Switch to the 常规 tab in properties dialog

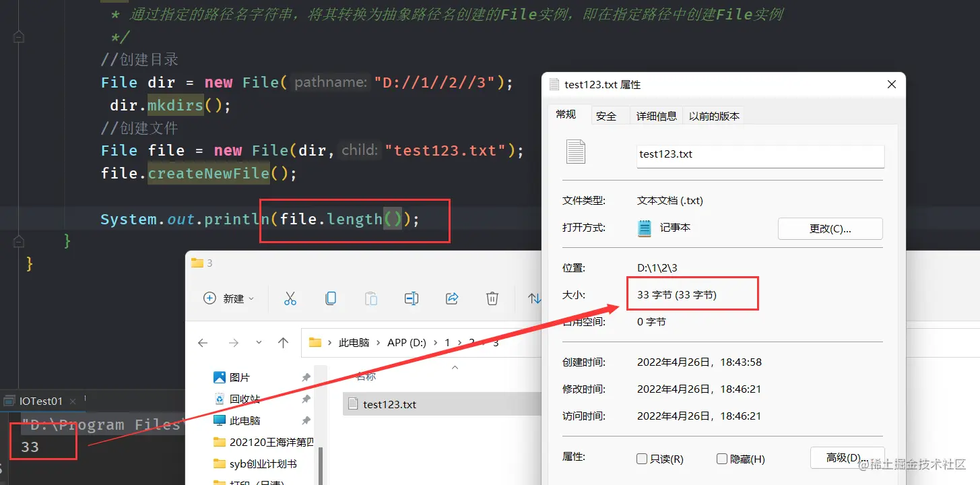pos(566,115)
